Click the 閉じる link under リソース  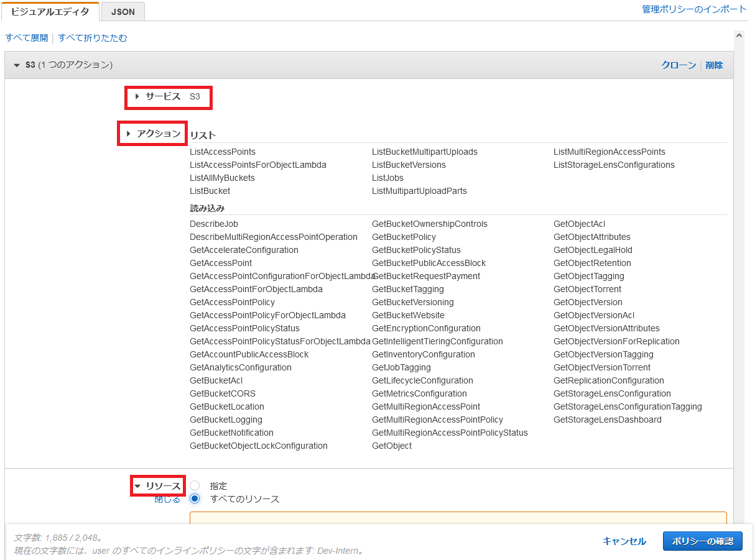[x=167, y=500]
